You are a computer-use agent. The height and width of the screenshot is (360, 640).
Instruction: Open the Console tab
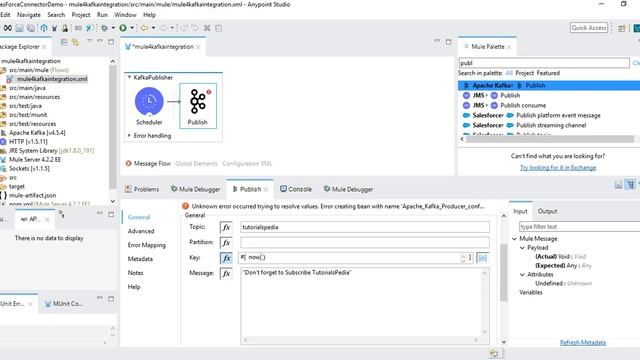[296, 189]
